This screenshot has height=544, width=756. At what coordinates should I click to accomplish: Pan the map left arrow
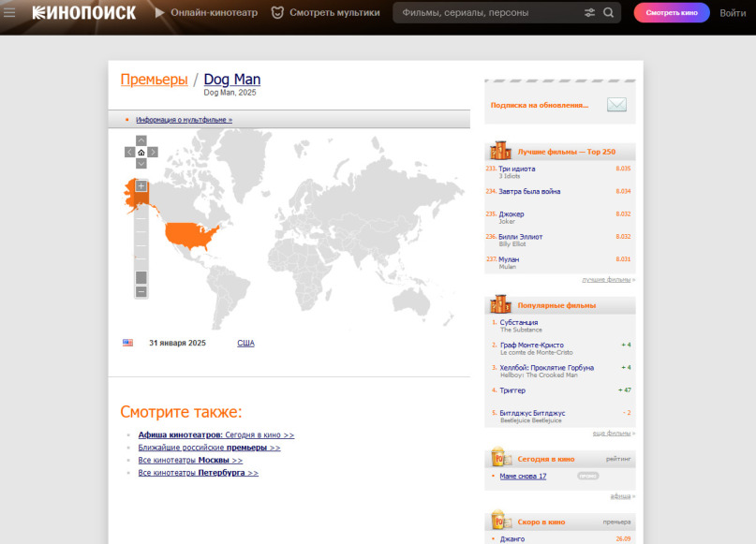point(129,153)
